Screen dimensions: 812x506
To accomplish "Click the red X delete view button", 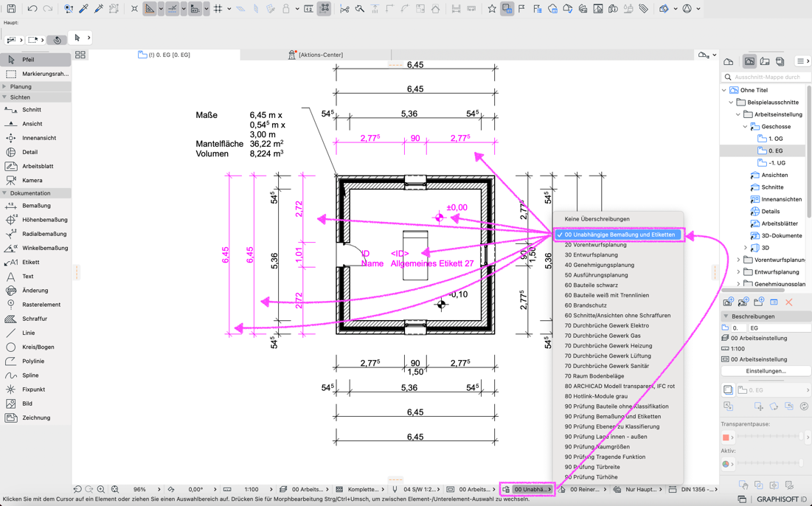I will coord(788,302).
